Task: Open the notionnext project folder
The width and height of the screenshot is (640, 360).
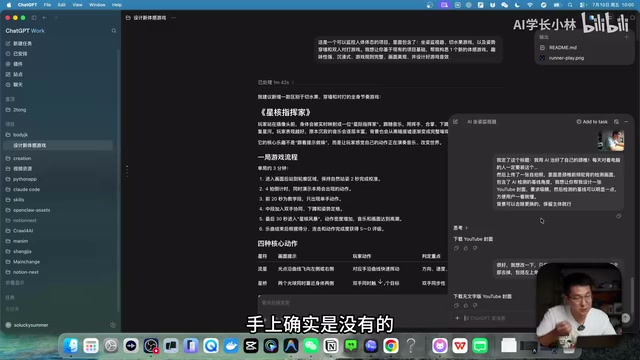Action: pyautogui.click(x=24, y=220)
